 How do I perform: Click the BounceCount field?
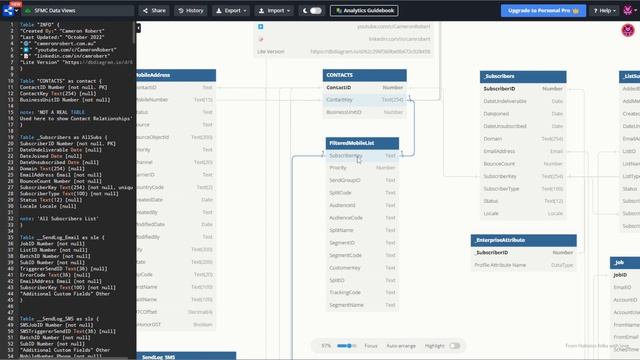pyautogui.click(x=523, y=164)
